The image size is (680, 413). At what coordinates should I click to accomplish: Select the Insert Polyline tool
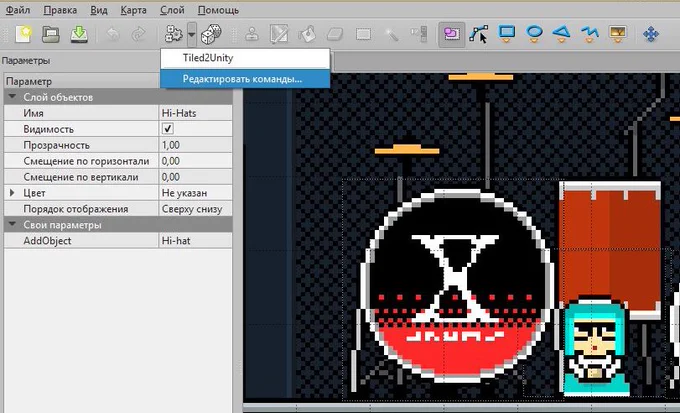pos(590,34)
